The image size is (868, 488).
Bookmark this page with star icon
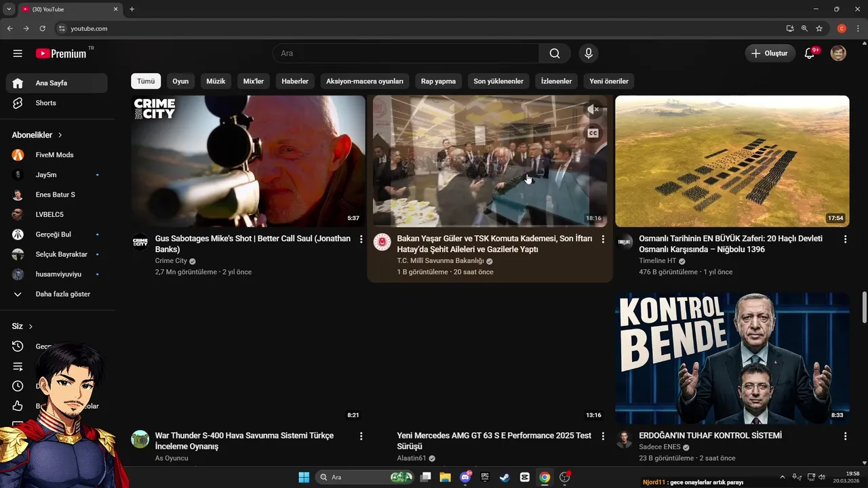click(x=819, y=28)
